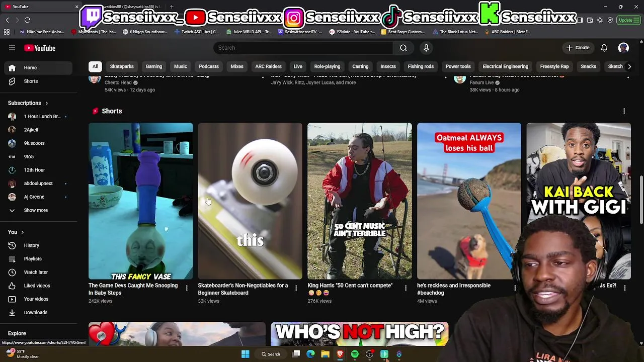The image size is (644, 362).
Task: Select the Gaming chip
Action: click(x=154, y=66)
